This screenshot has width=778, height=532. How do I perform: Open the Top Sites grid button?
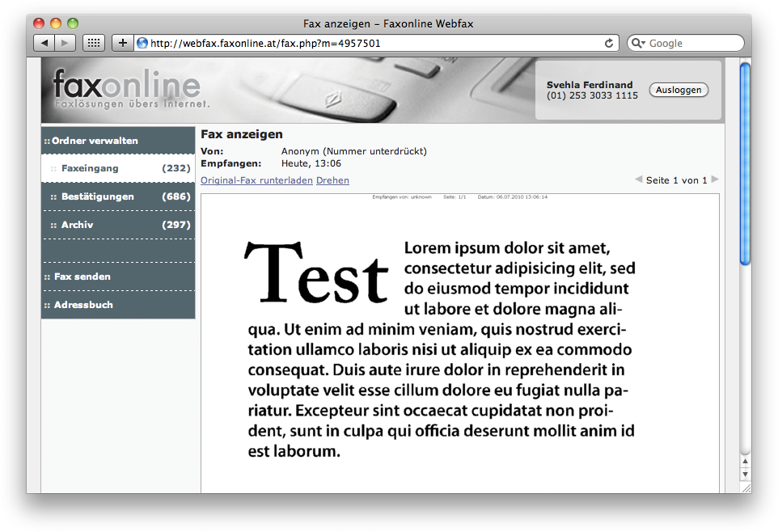[93, 43]
